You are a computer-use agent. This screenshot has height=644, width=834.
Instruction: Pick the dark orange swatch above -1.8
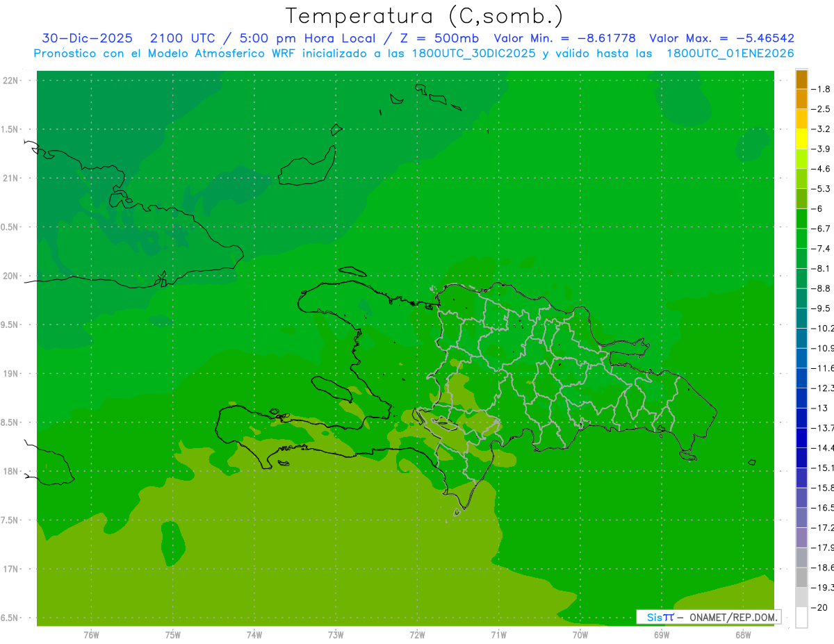click(x=801, y=79)
